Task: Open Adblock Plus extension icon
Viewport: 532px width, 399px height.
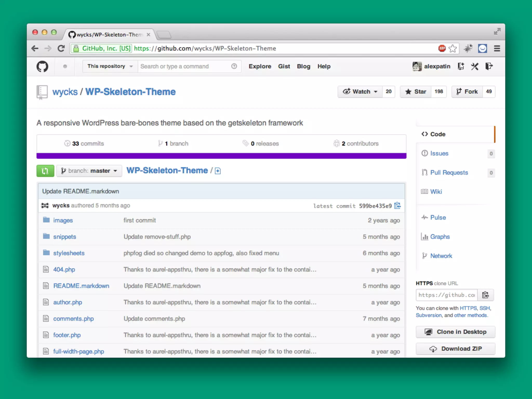Action: click(442, 48)
